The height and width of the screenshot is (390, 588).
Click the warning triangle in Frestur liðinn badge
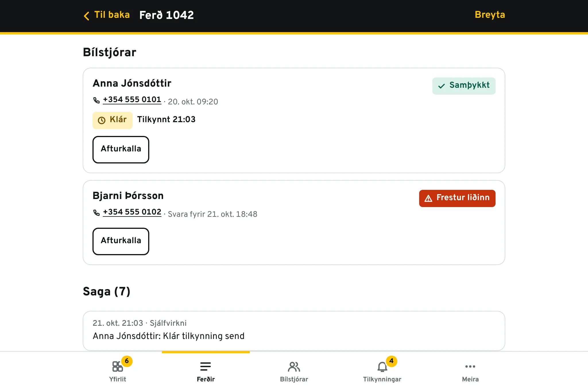tap(428, 198)
